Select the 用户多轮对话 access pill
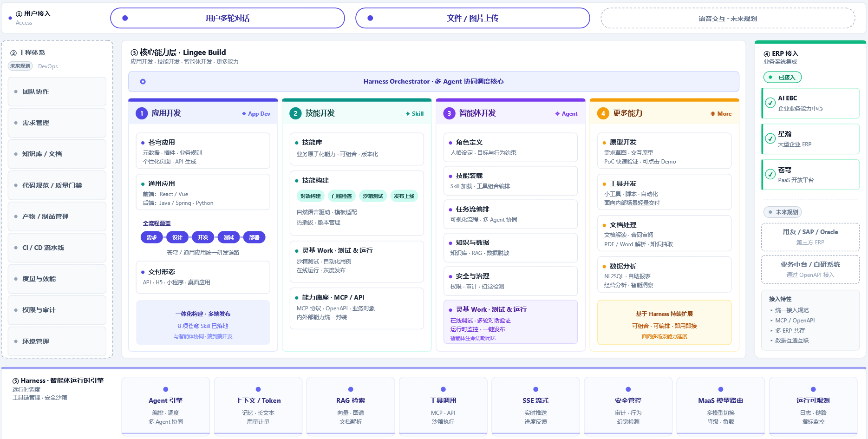 coord(228,18)
